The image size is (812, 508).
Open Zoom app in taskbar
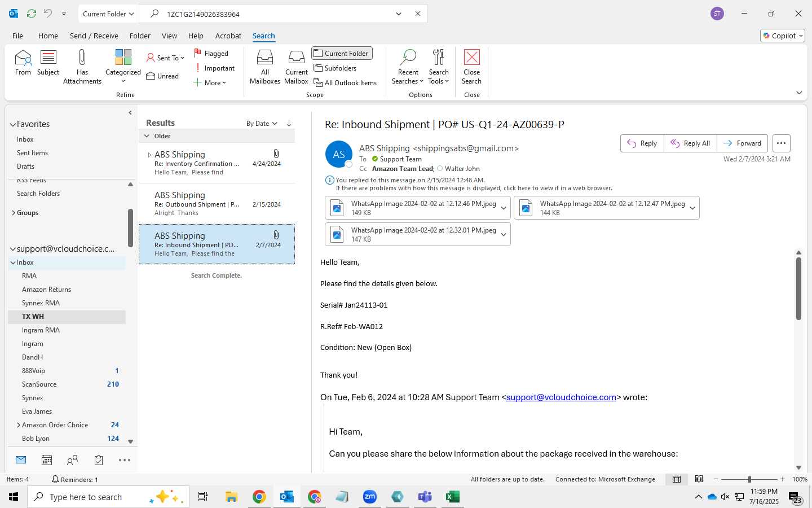coord(370,497)
